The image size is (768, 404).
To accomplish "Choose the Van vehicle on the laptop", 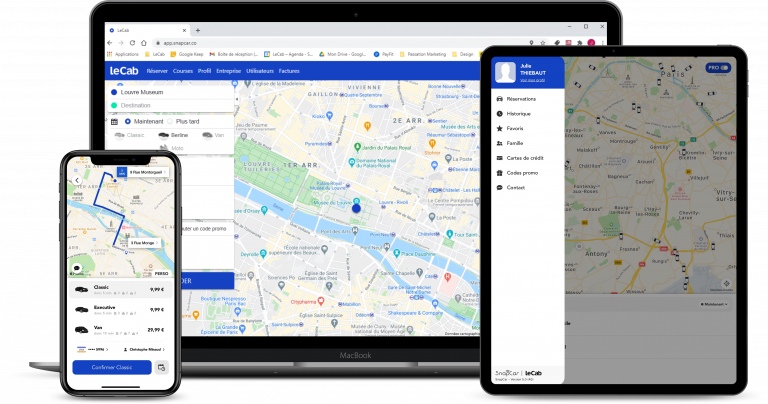I will point(214,135).
